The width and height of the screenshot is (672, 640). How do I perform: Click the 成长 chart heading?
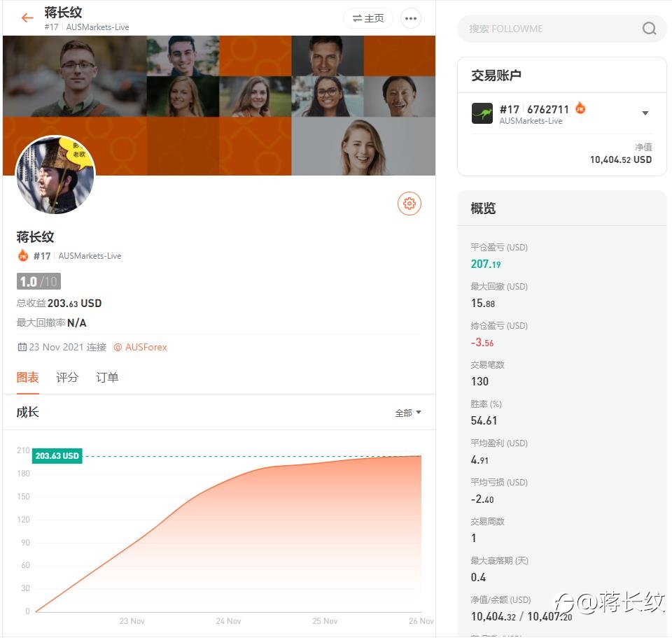(27, 412)
